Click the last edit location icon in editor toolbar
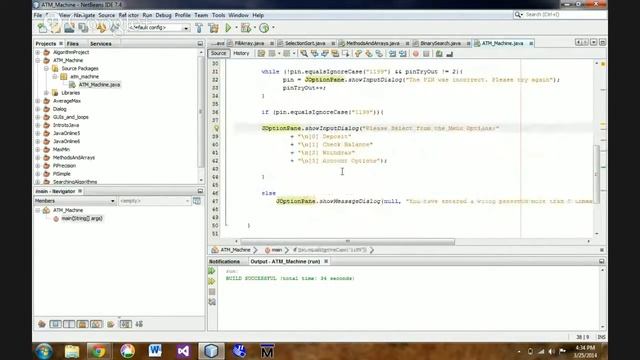640x360 pixels. (261, 53)
